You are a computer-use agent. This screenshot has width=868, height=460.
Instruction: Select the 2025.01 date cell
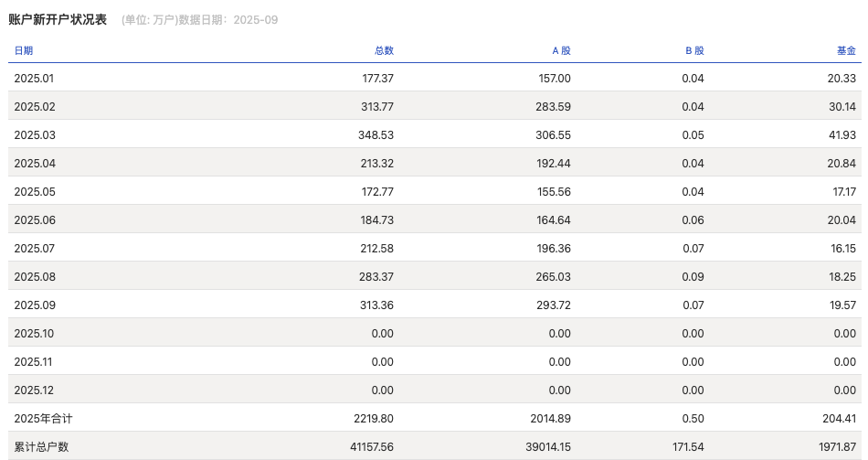[34, 79]
